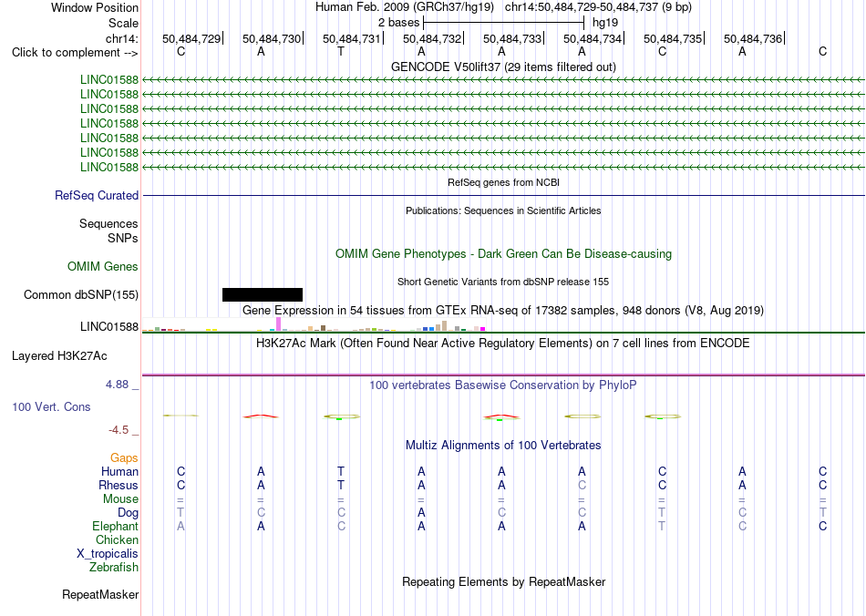The image size is (866, 616).
Task: Click the T base in reference sequence row
Action: (341, 51)
